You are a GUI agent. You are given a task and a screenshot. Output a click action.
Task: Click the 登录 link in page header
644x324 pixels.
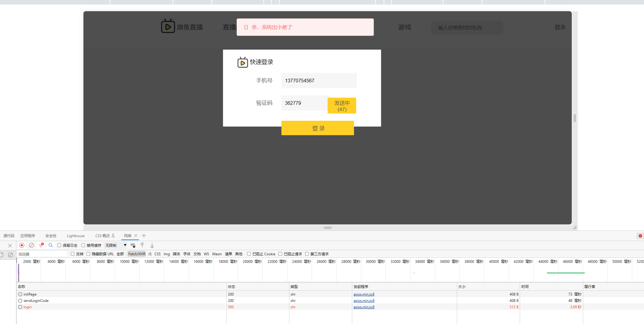[560, 27]
